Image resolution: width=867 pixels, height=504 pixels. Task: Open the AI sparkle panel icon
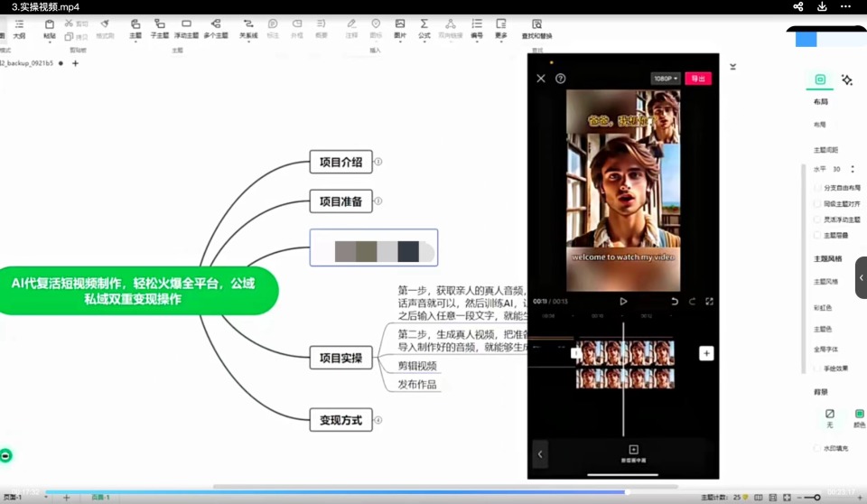coord(846,80)
